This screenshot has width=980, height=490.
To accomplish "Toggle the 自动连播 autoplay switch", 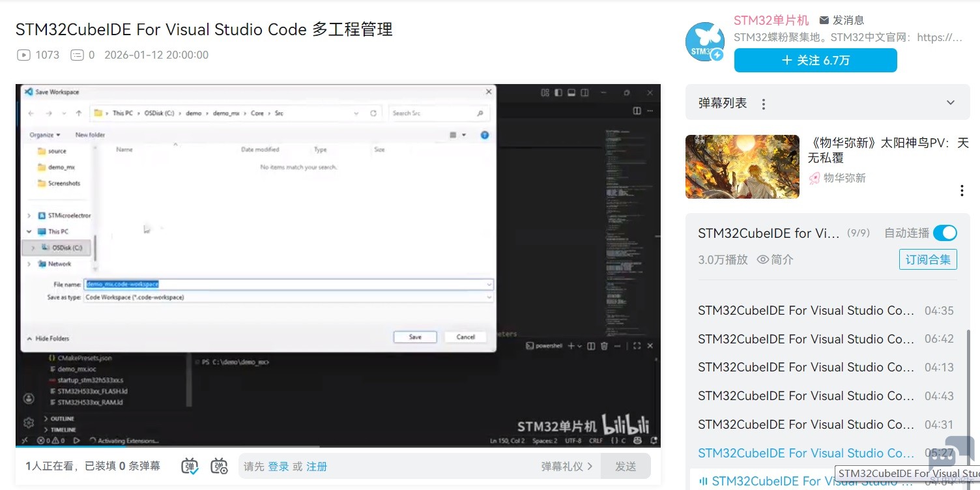I will point(945,233).
